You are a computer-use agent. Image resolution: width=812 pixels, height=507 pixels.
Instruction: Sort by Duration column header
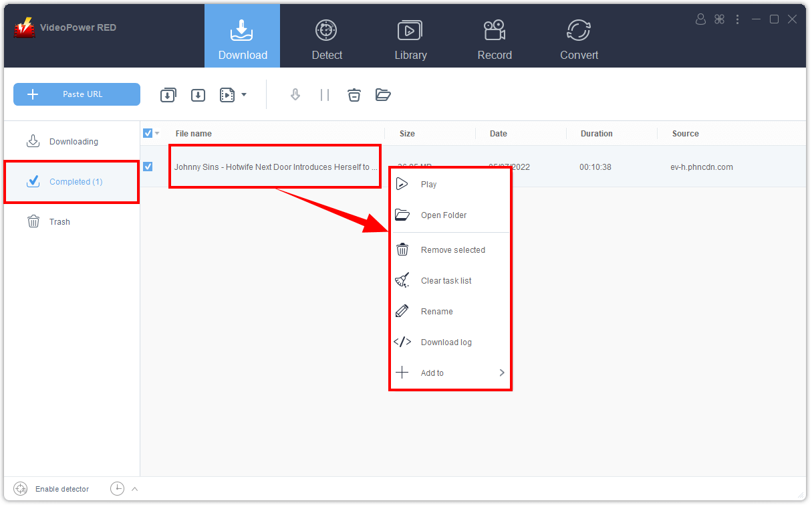[597, 134]
